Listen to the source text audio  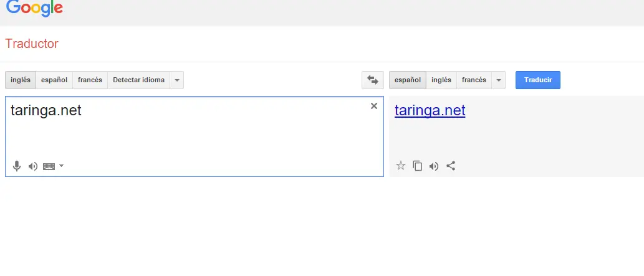point(33,166)
